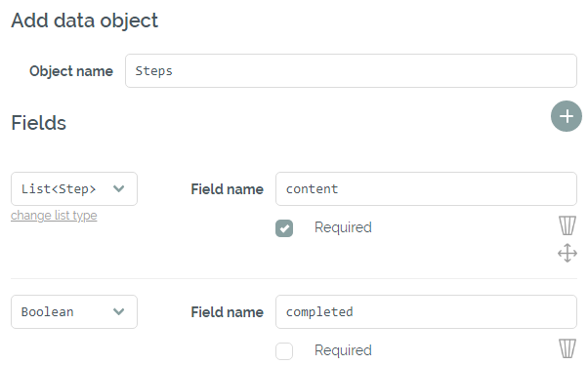Open the List<Step> type dropdown
Screen dimensions: 588x365
coord(74,189)
